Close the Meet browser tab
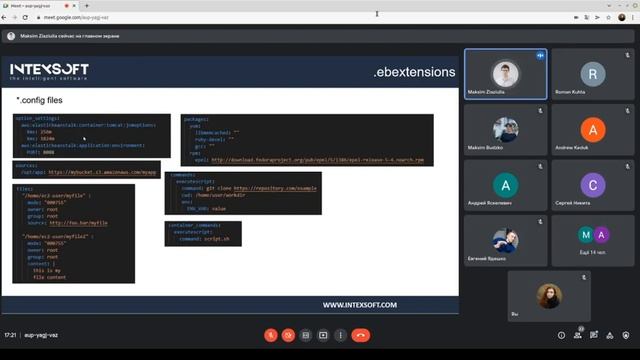Viewport: 640px width, 360px height. [x=74, y=6]
